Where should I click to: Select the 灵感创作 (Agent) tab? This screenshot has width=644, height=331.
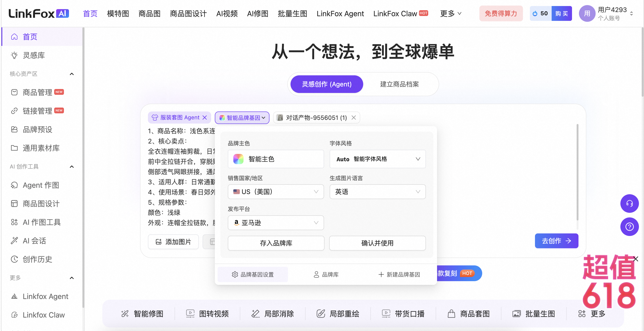327,84
